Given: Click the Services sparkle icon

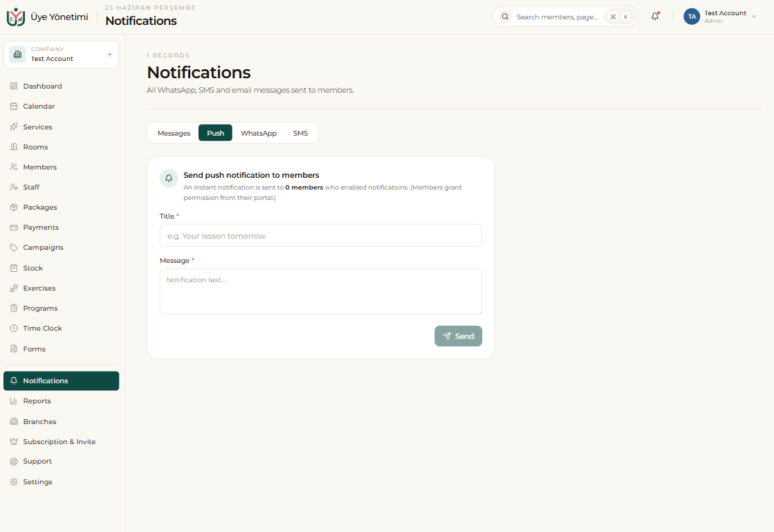Looking at the screenshot, I should pos(14,127).
